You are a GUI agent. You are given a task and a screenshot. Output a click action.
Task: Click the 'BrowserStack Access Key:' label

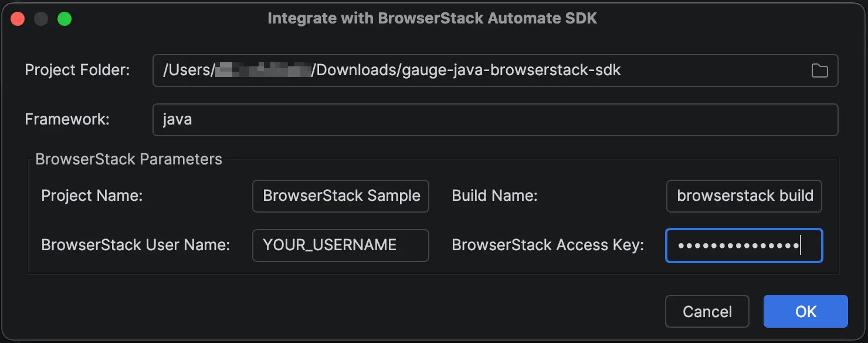click(548, 245)
